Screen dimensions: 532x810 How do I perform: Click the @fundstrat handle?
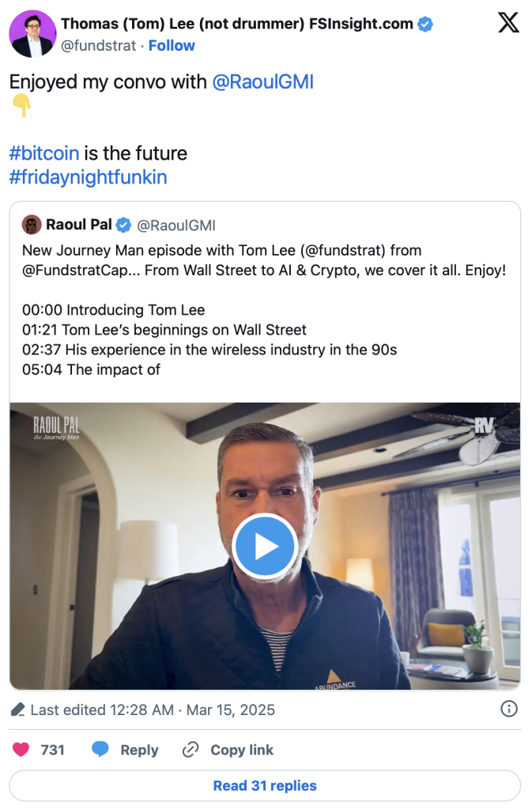tap(96, 45)
